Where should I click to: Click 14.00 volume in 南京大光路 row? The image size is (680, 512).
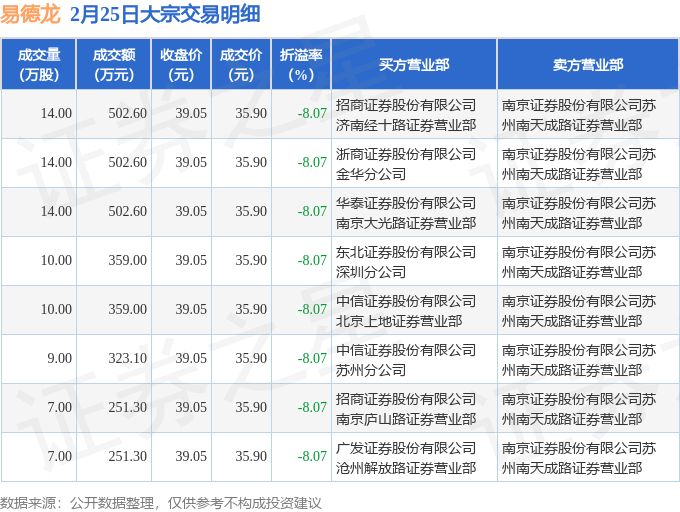coord(56,212)
